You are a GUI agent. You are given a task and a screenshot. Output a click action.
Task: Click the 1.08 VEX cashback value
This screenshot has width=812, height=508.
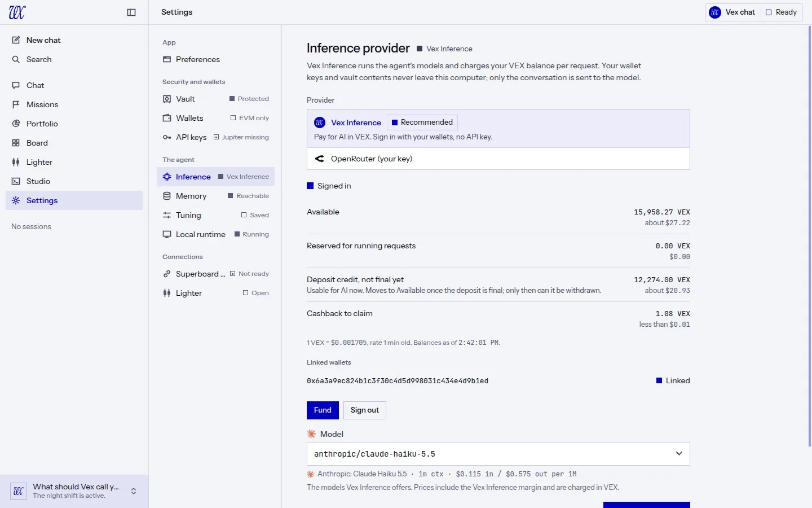[673, 314]
